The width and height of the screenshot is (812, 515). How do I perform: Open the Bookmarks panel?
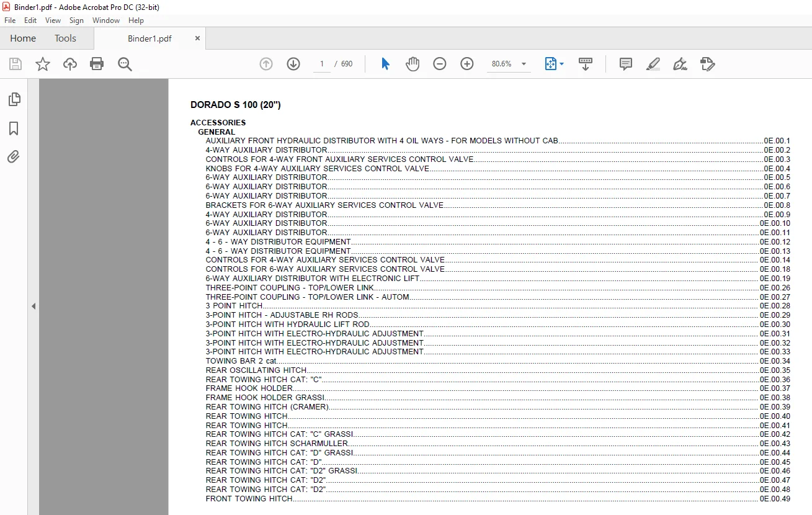14,128
